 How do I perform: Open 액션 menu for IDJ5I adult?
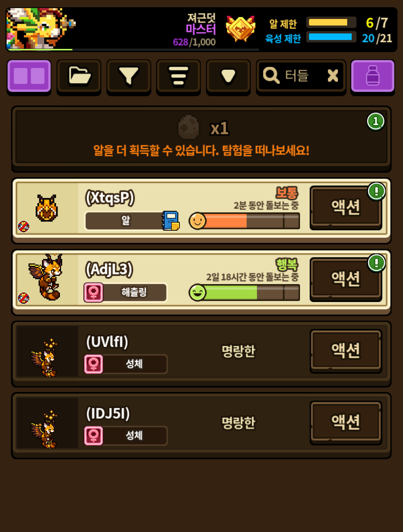coord(346,422)
